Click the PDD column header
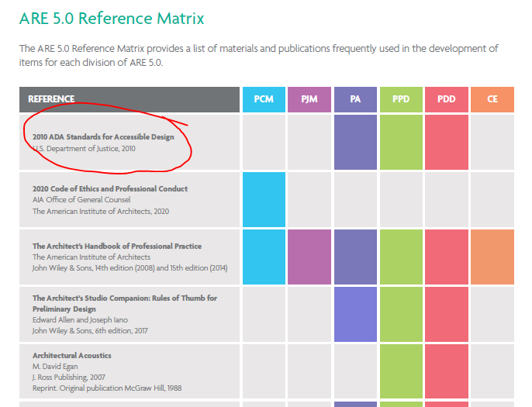Screen dimensions: 532x407 447,99
